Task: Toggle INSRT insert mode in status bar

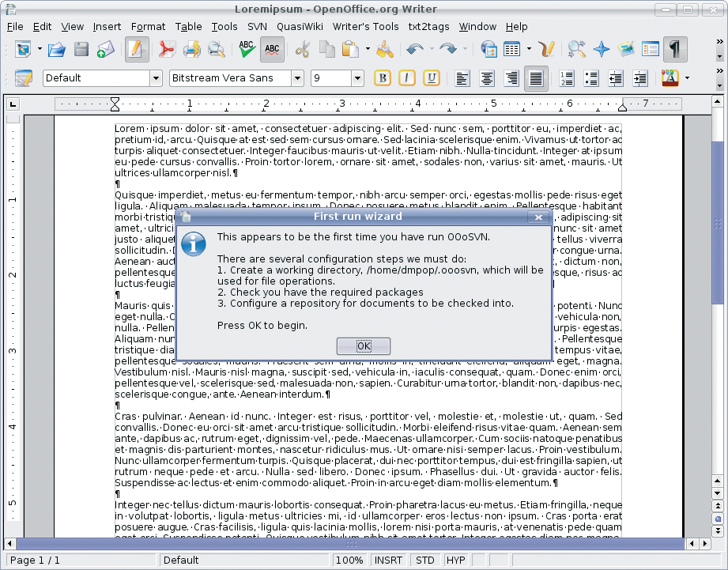Action: (388, 561)
